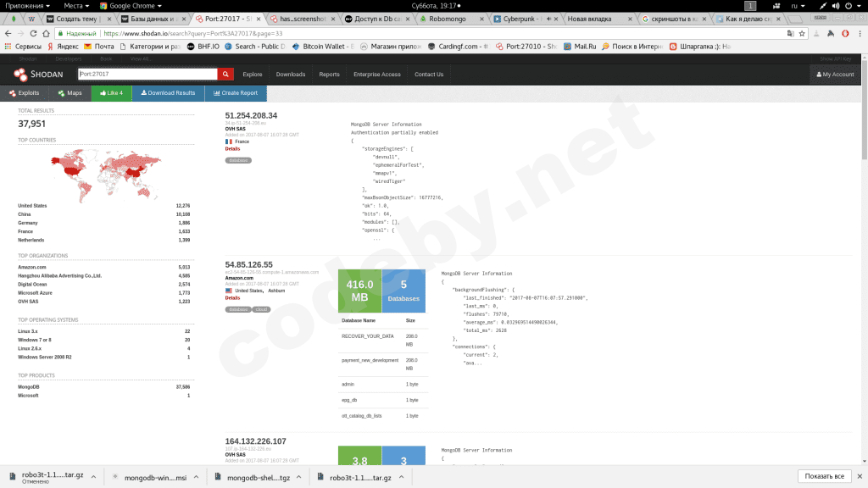Image resolution: width=868 pixels, height=488 pixels.
Task: Filter by Amazon.com in Top Organizations
Action: click(31, 267)
